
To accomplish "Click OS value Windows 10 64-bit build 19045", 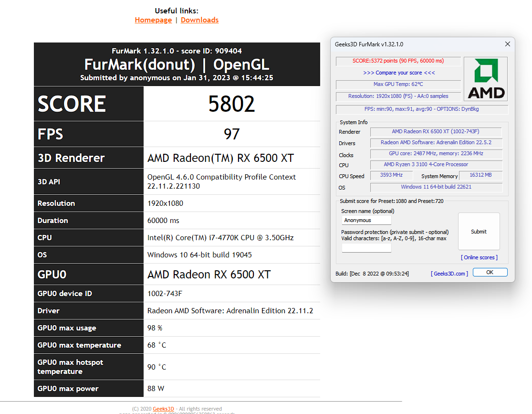I will point(199,255).
